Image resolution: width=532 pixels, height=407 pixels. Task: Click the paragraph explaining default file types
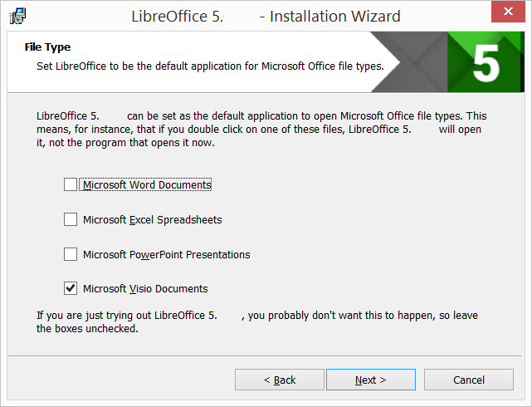pos(261,129)
